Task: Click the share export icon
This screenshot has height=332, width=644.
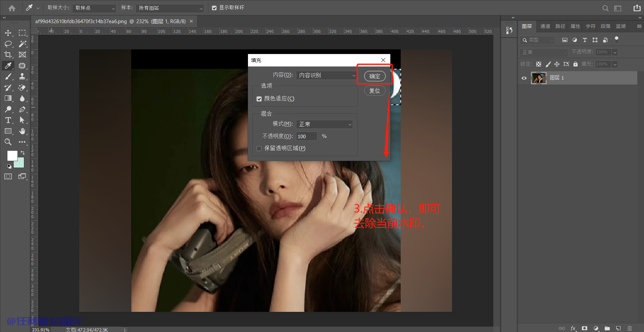Action: click(637, 8)
